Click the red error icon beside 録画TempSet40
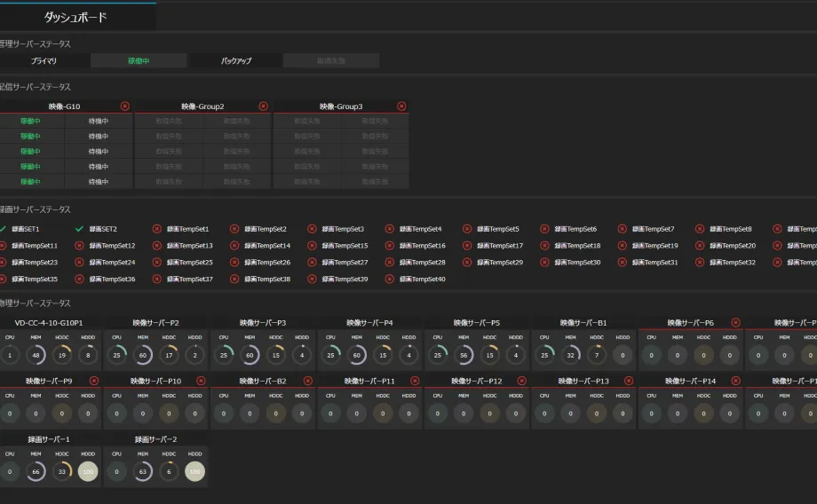Screen dimensions: 817x504 (390, 280)
